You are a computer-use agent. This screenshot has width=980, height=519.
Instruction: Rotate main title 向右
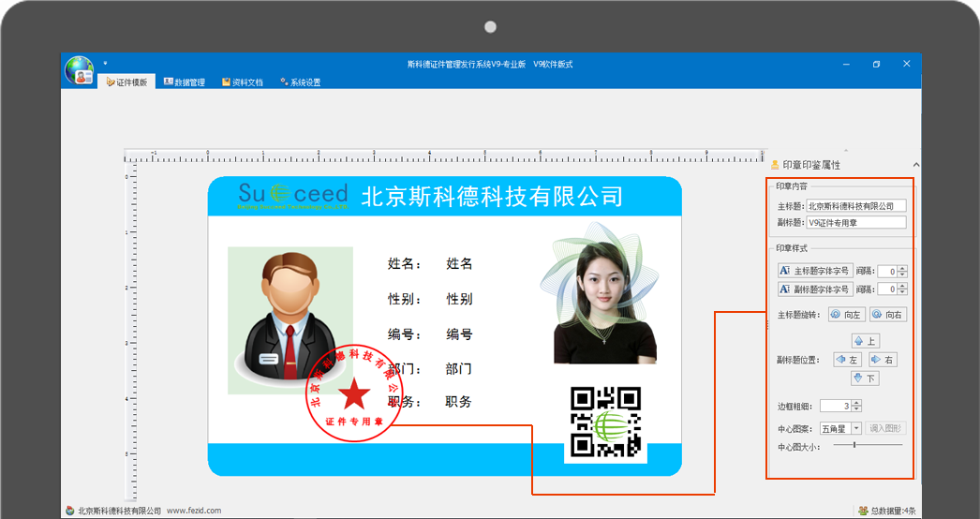point(887,315)
